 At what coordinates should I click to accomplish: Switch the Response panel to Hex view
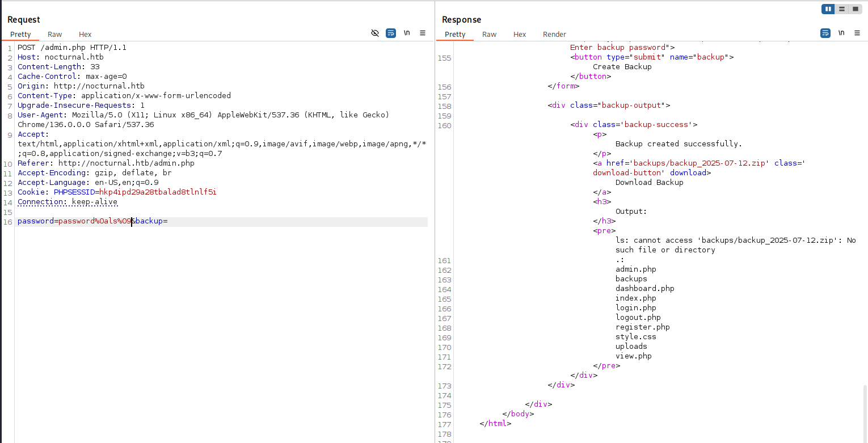[x=520, y=34]
